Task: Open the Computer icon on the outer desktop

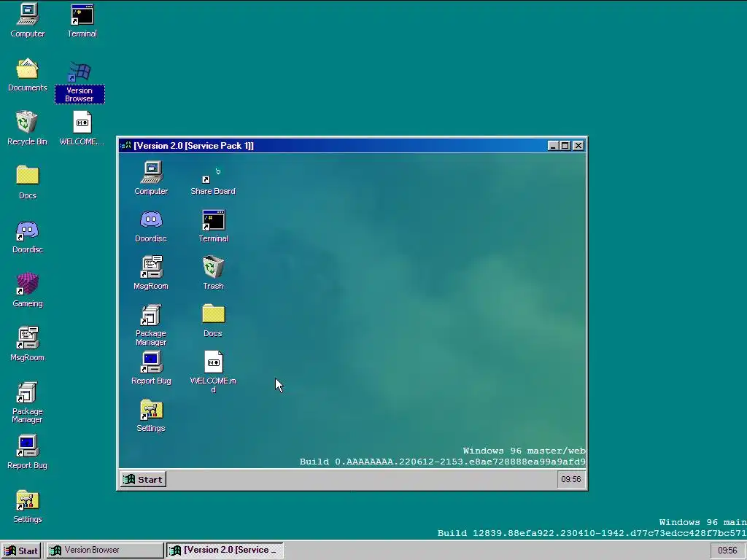Action: coord(28,20)
